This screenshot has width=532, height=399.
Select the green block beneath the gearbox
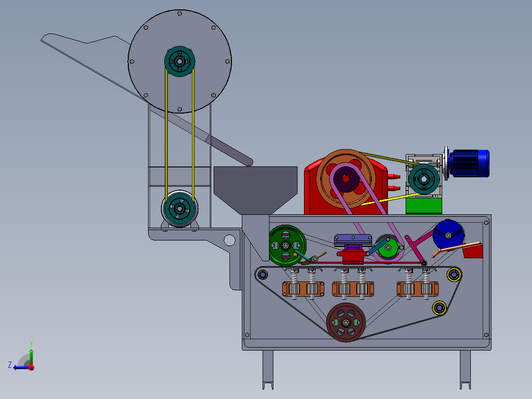click(424, 206)
